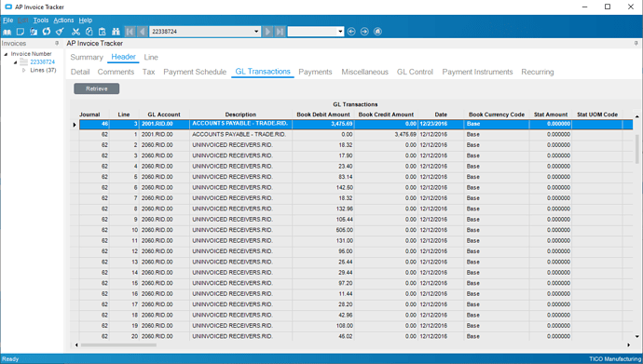Click debit amount cell 142.60

tap(323, 187)
